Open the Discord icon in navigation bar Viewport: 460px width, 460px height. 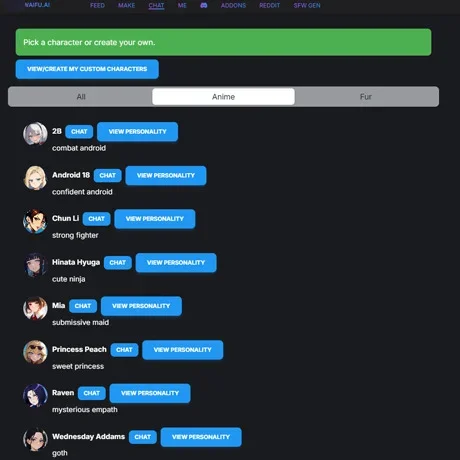pos(204,5)
